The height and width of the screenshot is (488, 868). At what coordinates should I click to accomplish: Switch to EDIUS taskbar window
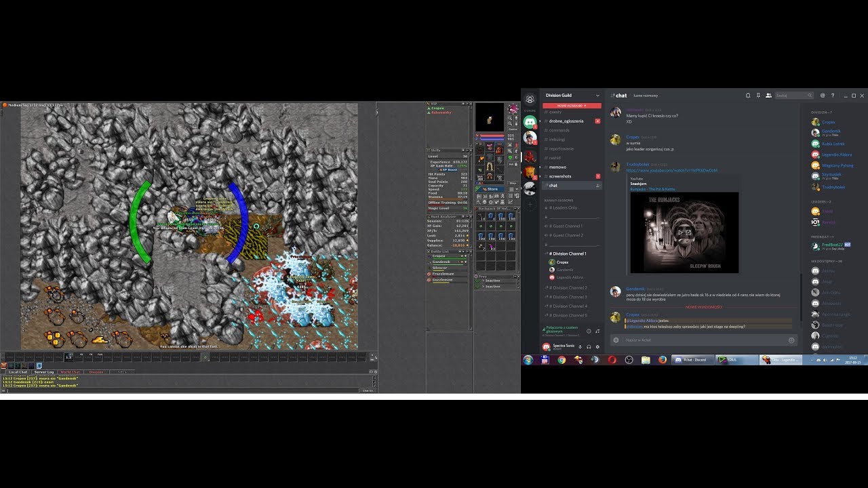[x=736, y=360]
